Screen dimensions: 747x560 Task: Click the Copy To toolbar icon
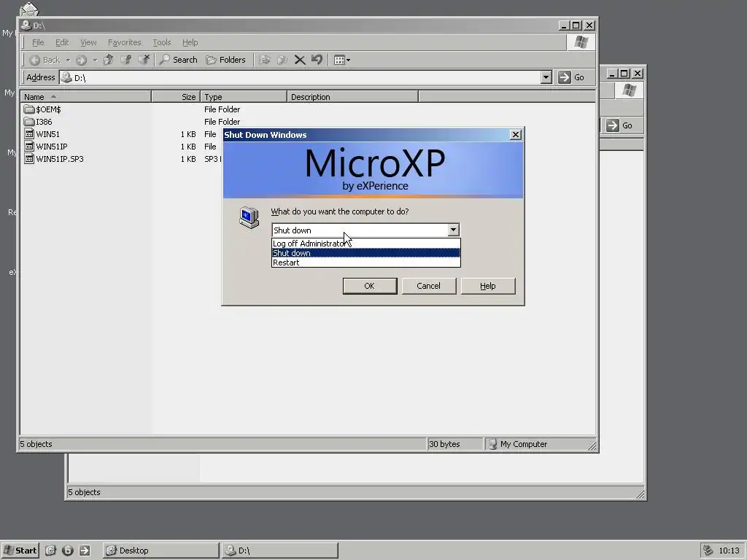pos(282,60)
